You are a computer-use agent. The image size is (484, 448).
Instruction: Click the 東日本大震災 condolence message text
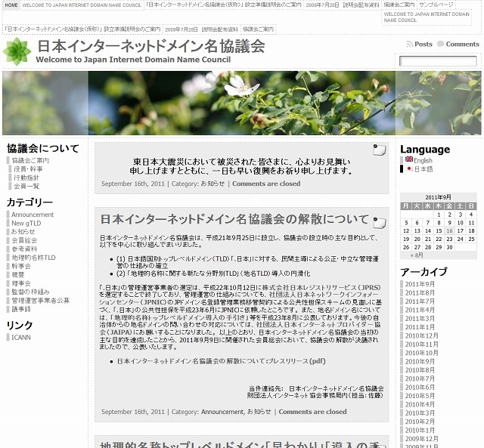pyautogui.click(x=241, y=166)
